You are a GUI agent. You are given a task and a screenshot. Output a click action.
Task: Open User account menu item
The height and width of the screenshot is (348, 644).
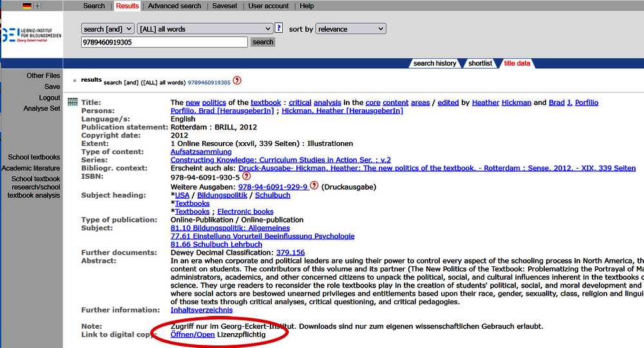pos(268,6)
